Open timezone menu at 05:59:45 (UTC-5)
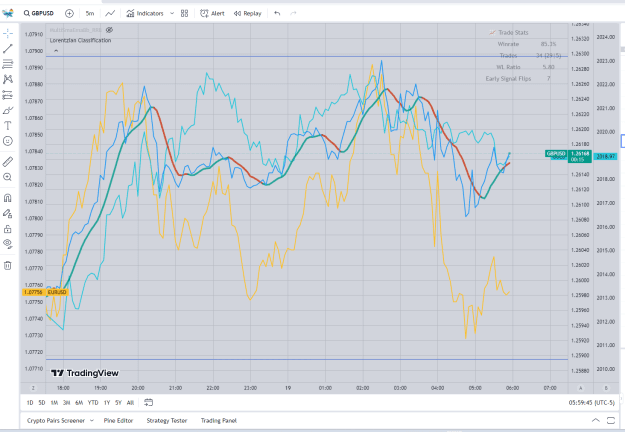The width and height of the screenshot is (625, 432). (592, 403)
